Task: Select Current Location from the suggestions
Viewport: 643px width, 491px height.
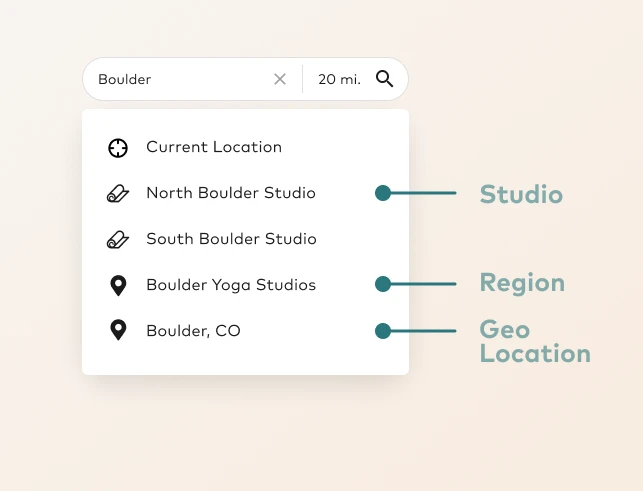Action: point(214,147)
